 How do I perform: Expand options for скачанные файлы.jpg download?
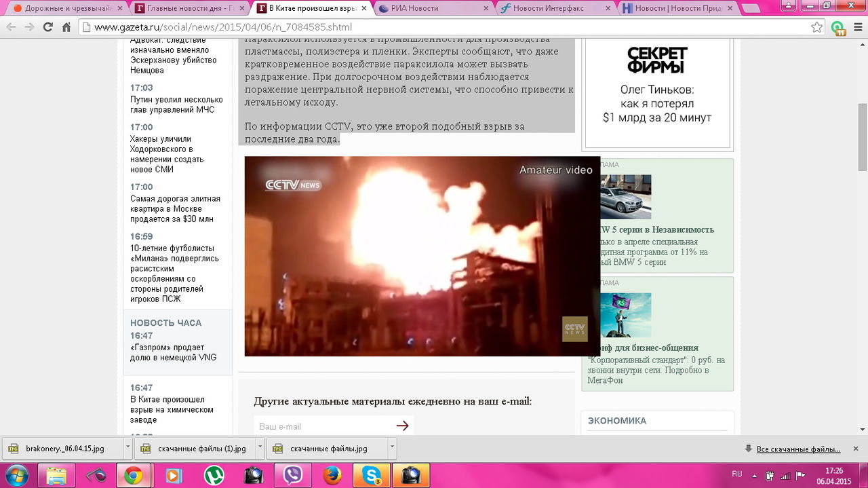point(392,449)
